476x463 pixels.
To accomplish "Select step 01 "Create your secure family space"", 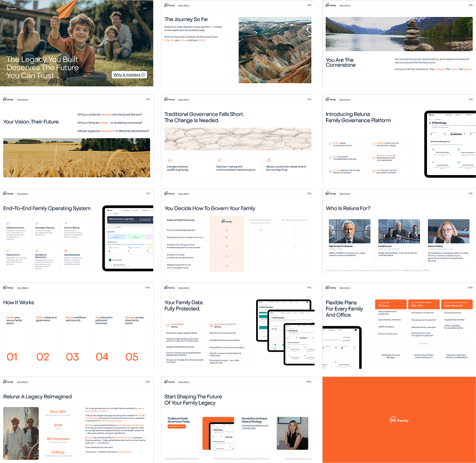I will pos(17,339).
